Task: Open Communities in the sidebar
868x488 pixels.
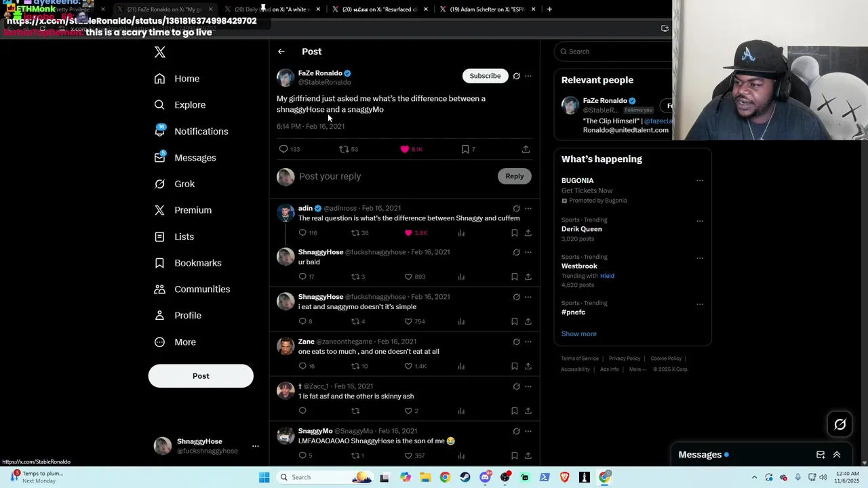Action: coord(192,289)
